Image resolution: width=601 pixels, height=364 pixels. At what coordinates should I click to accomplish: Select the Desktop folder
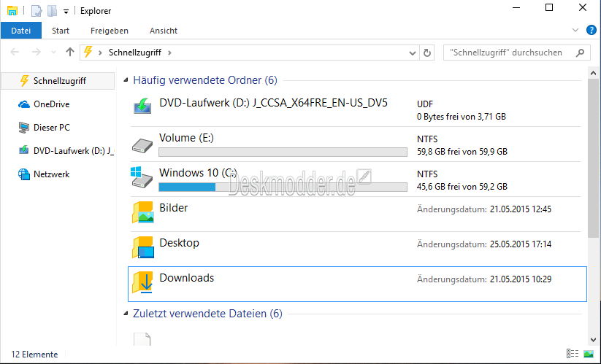pos(356,249)
